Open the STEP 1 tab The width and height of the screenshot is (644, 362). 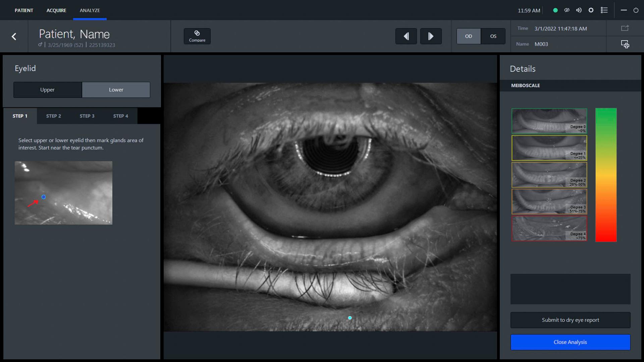20,116
